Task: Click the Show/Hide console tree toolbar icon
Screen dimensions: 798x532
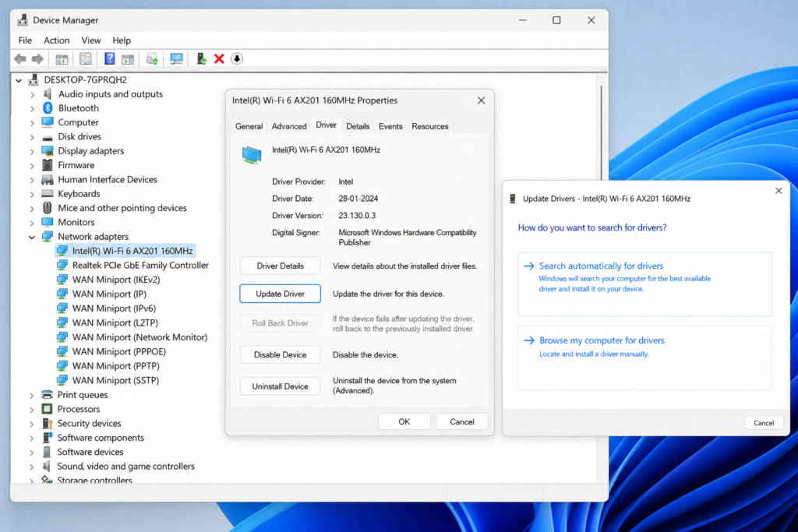Action: coord(62,59)
